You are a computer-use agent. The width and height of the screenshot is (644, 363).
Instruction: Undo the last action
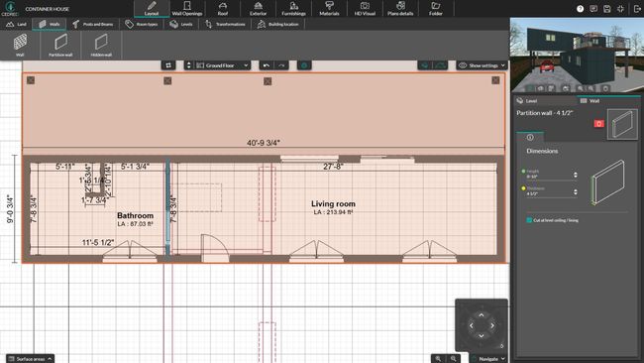[267, 65]
